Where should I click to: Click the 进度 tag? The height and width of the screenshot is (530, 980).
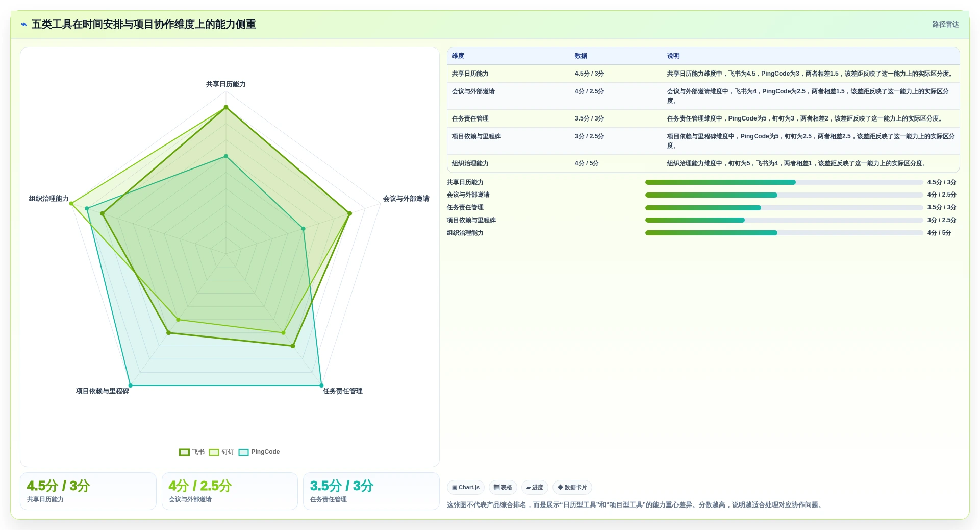point(535,487)
